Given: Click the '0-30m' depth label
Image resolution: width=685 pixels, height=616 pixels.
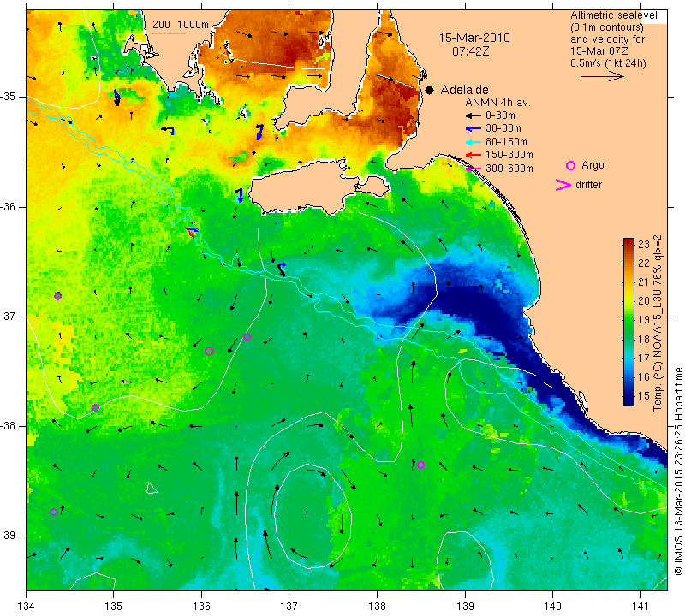Looking at the screenshot, I should 500,115.
